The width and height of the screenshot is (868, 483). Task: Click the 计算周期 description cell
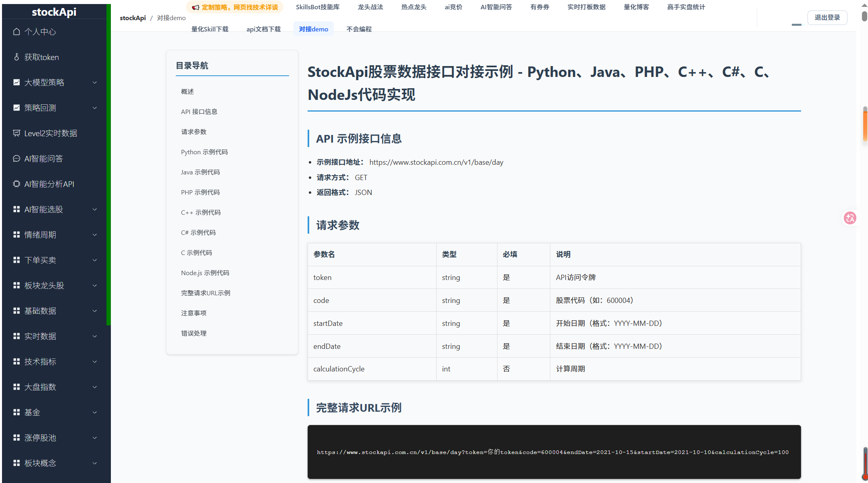[x=675, y=369]
